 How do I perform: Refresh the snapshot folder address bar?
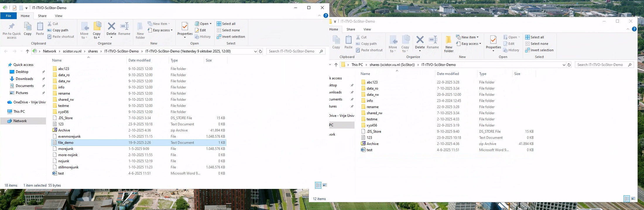coord(261,51)
